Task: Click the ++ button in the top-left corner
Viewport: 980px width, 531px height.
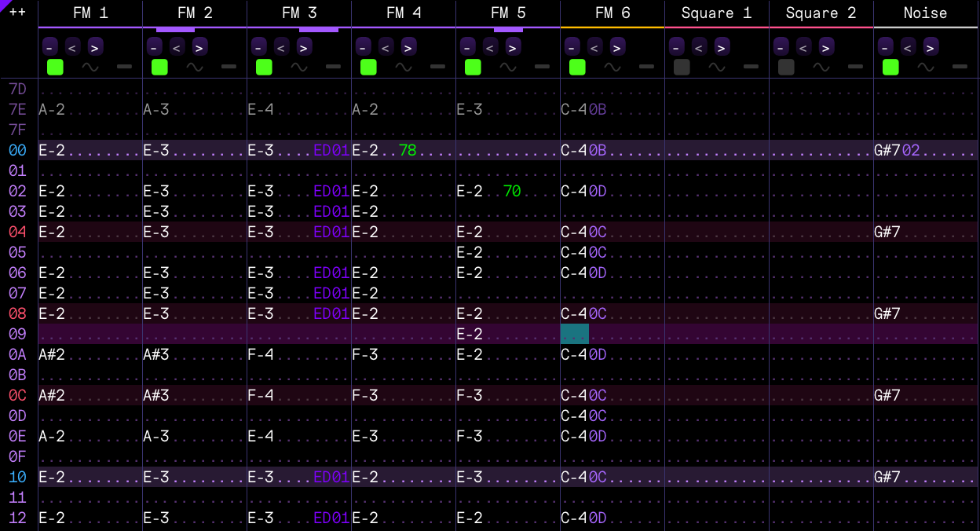Action: coord(17,12)
